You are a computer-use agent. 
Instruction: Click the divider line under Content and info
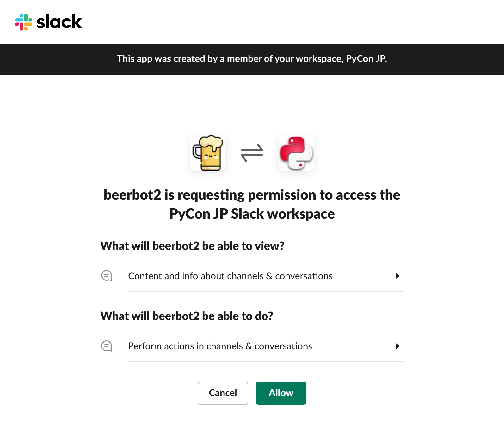click(266, 291)
